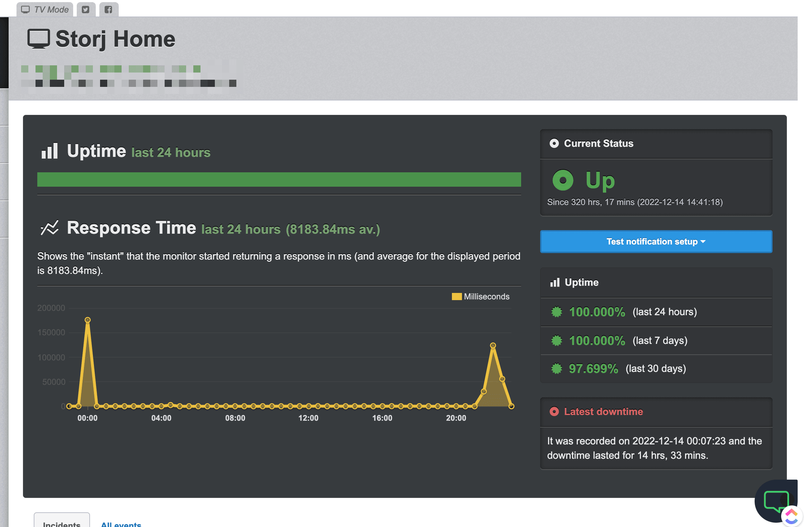Click the Twitter share icon
Image resolution: width=812 pixels, height=527 pixels.
pyautogui.click(x=86, y=9)
